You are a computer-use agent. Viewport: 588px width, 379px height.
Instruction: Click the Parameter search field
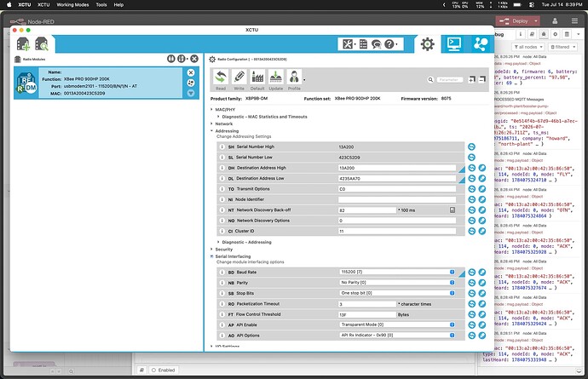point(450,79)
